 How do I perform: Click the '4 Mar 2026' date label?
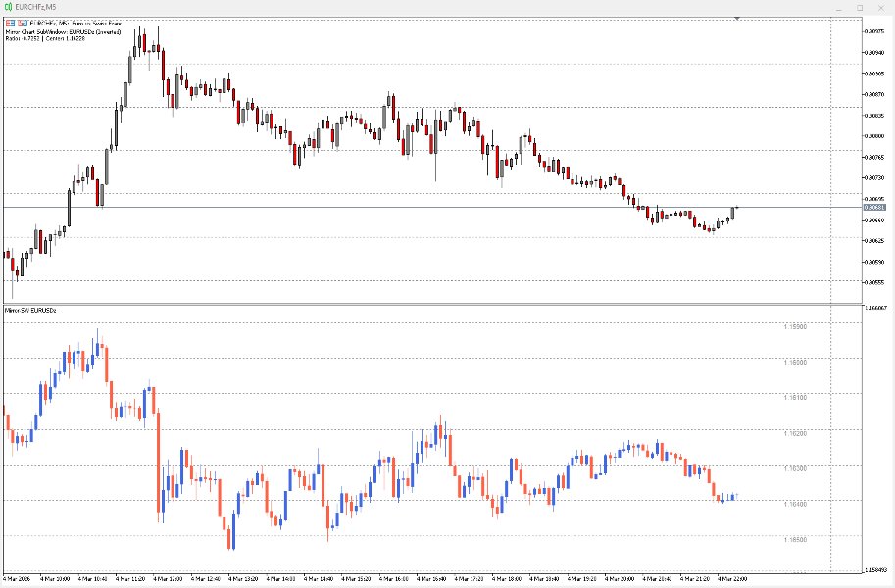click(17, 579)
